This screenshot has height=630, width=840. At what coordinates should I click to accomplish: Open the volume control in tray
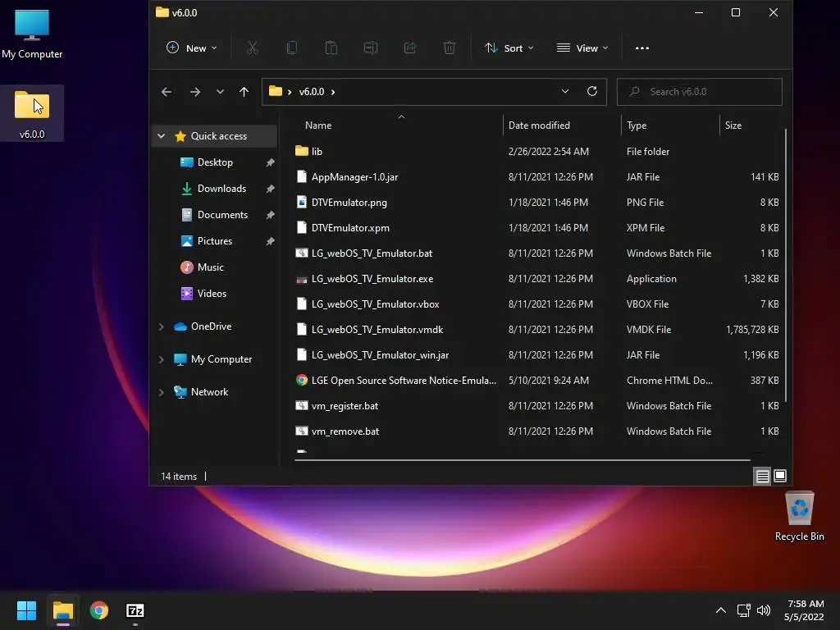(x=764, y=610)
